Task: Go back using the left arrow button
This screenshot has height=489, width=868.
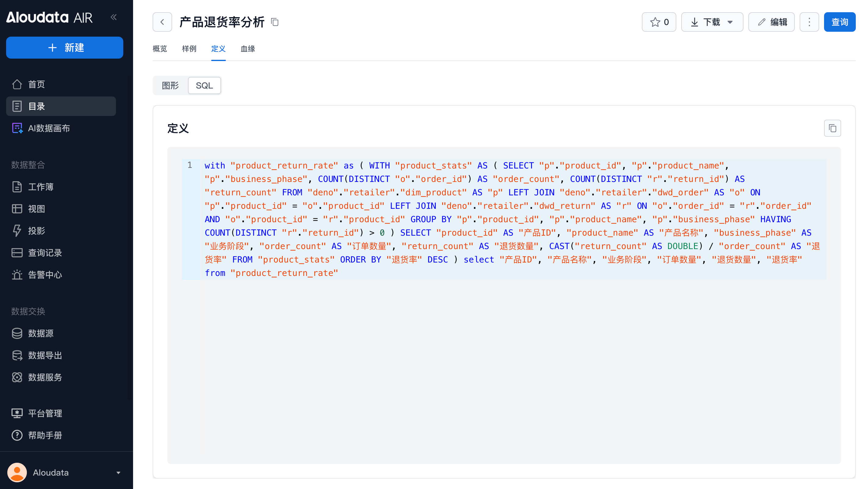Action: click(x=162, y=22)
